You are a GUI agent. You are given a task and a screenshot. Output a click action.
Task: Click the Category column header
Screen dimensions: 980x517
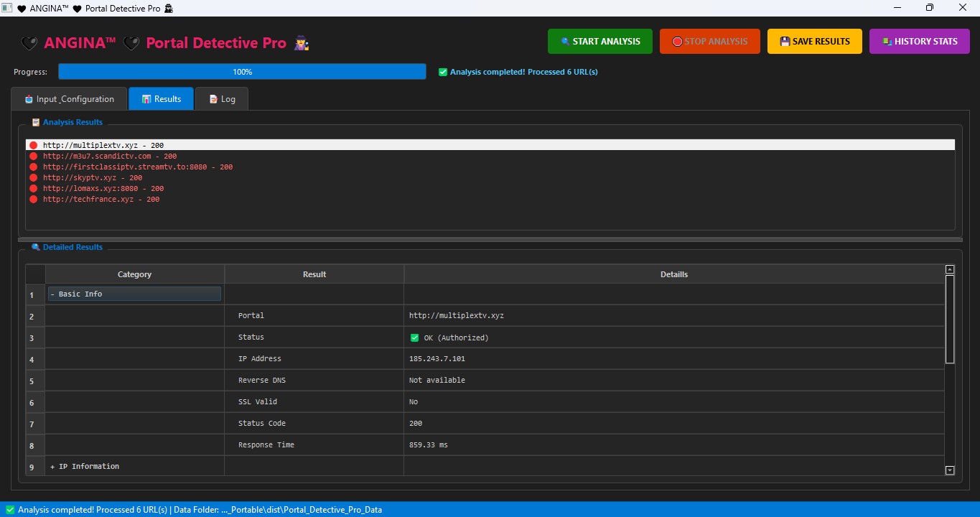click(x=134, y=274)
